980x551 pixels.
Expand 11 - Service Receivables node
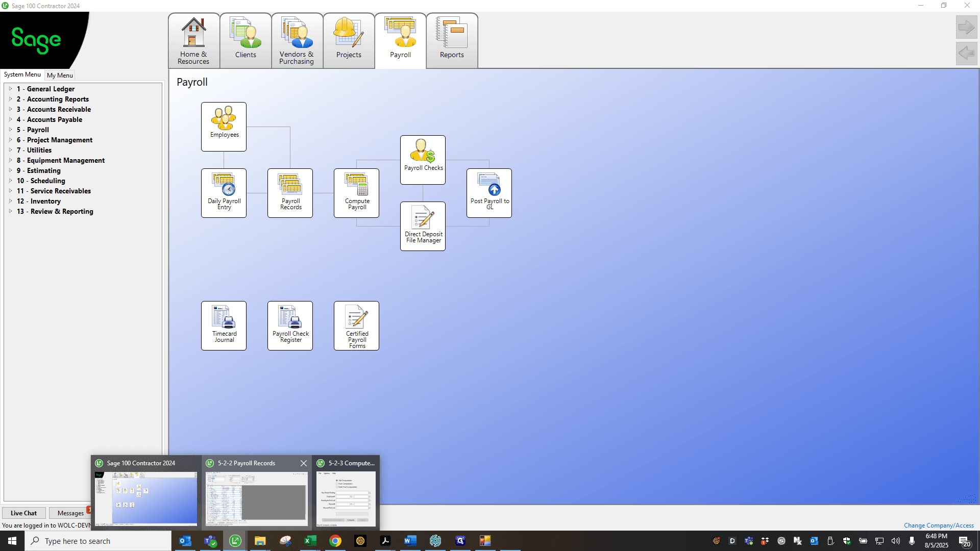point(10,191)
